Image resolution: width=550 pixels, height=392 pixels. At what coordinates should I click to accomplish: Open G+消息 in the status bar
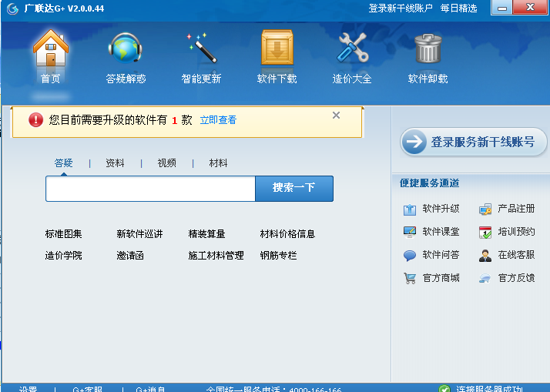pos(150,389)
